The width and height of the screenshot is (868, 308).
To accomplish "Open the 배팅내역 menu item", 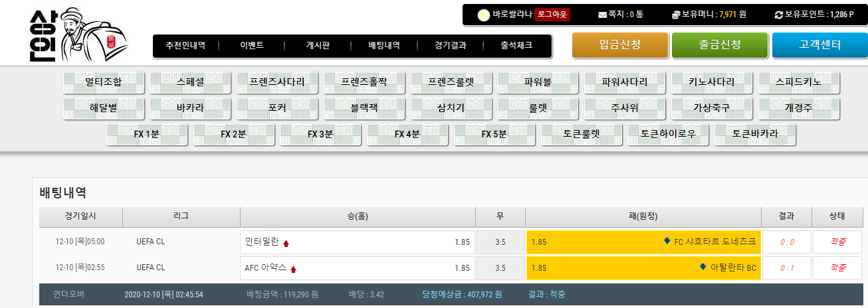I will tap(384, 46).
